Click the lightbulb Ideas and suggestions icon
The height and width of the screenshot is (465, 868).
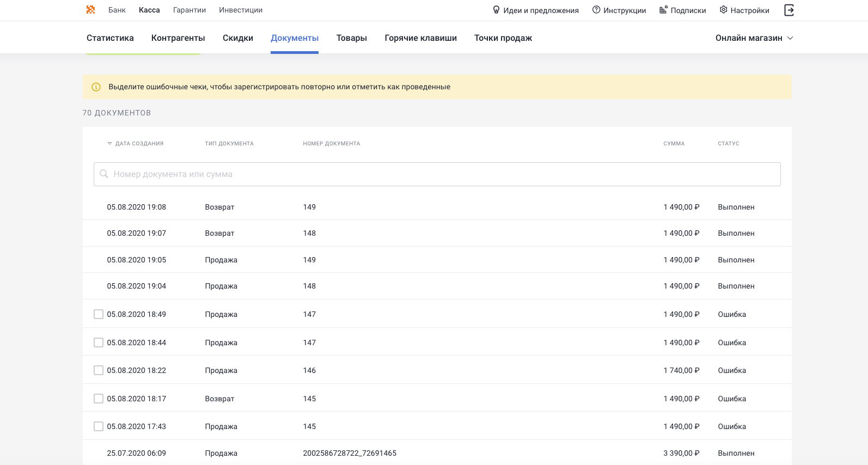496,10
